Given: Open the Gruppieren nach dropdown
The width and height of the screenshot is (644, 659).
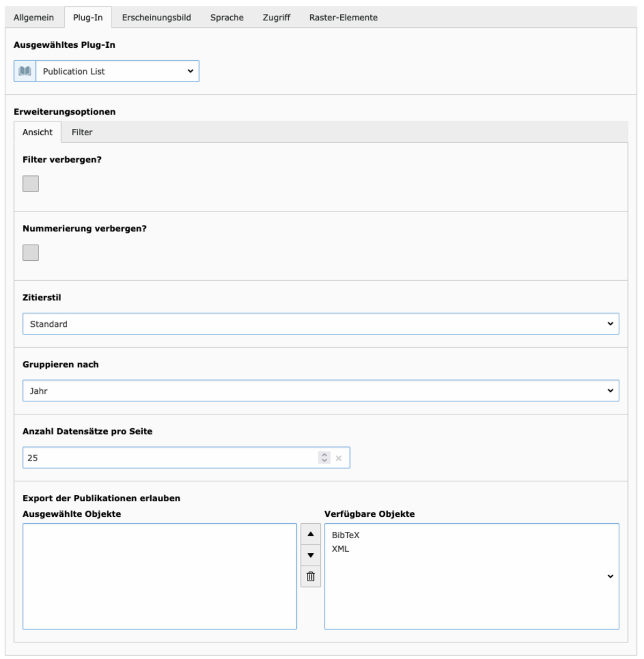Looking at the screenshot, I should coord(321,391).
